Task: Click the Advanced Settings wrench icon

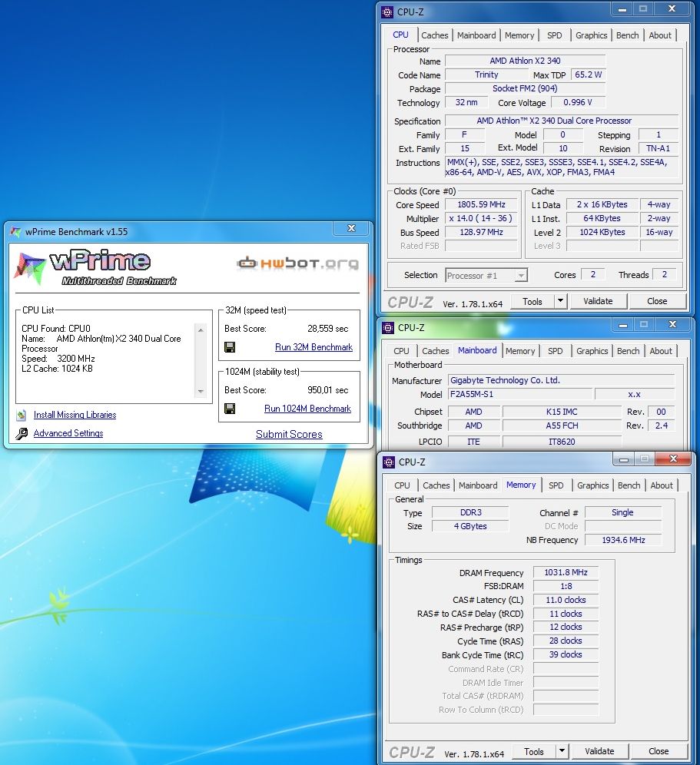Action: [x=22, y=433]
